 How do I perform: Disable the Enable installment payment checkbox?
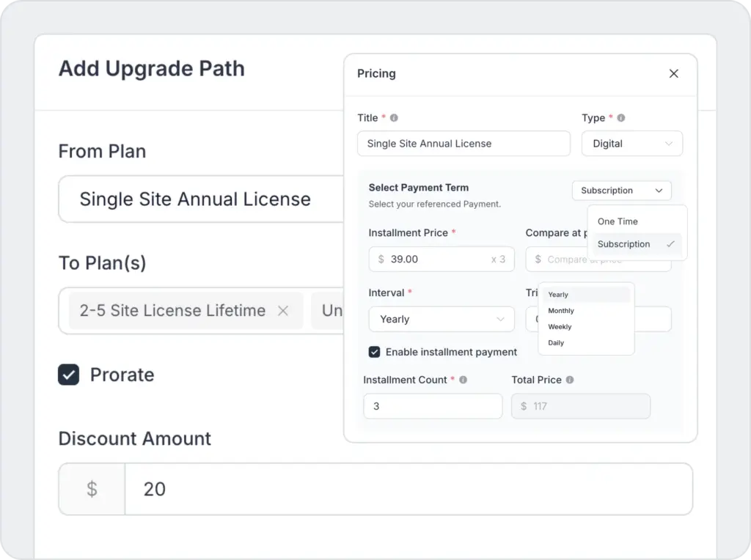pos(375,352)
